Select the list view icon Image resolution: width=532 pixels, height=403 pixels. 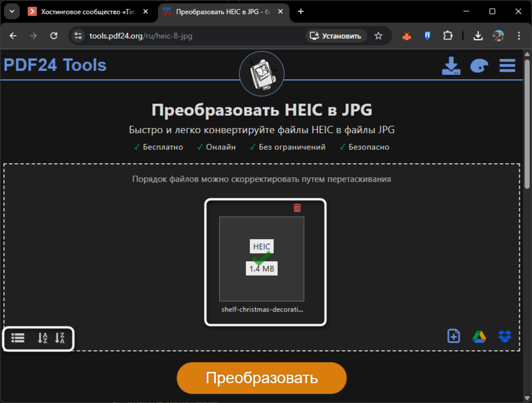pyautogui.click(x=17, y=338)
